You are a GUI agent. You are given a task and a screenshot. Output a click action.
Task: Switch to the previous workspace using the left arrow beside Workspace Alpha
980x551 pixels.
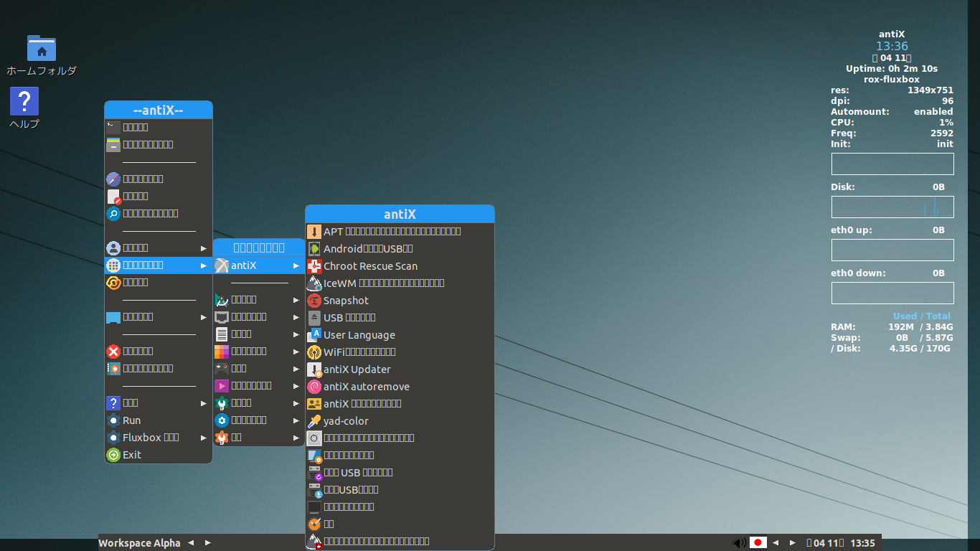click(x=191, y=543)
